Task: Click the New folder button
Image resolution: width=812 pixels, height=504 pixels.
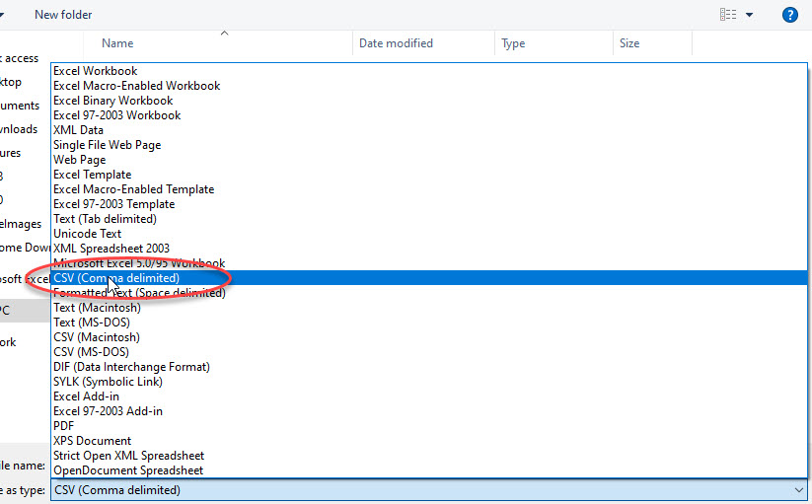Action: 63,15
